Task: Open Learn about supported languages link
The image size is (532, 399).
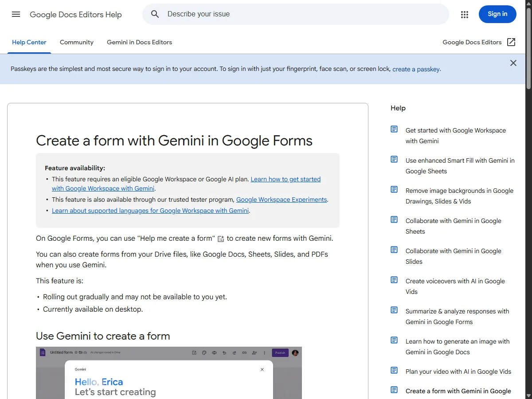Action: (x=150, y=211)
